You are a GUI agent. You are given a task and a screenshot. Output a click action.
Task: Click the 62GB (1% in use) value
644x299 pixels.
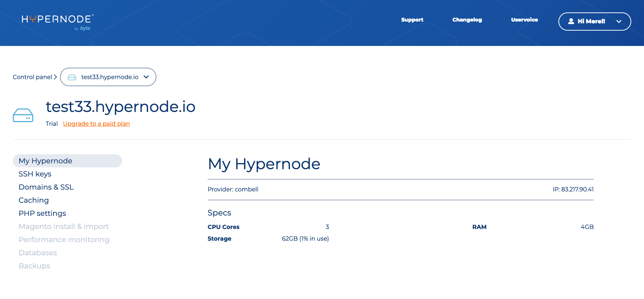coord(305,238)
